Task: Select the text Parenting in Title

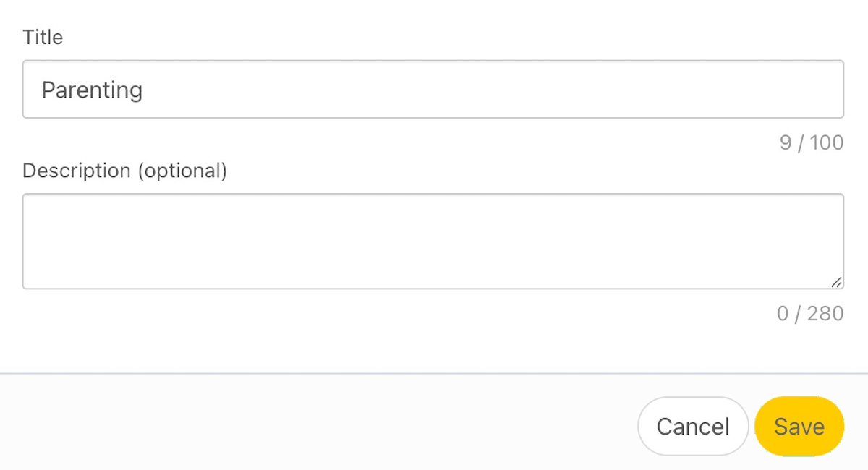Action: (93, 89)
